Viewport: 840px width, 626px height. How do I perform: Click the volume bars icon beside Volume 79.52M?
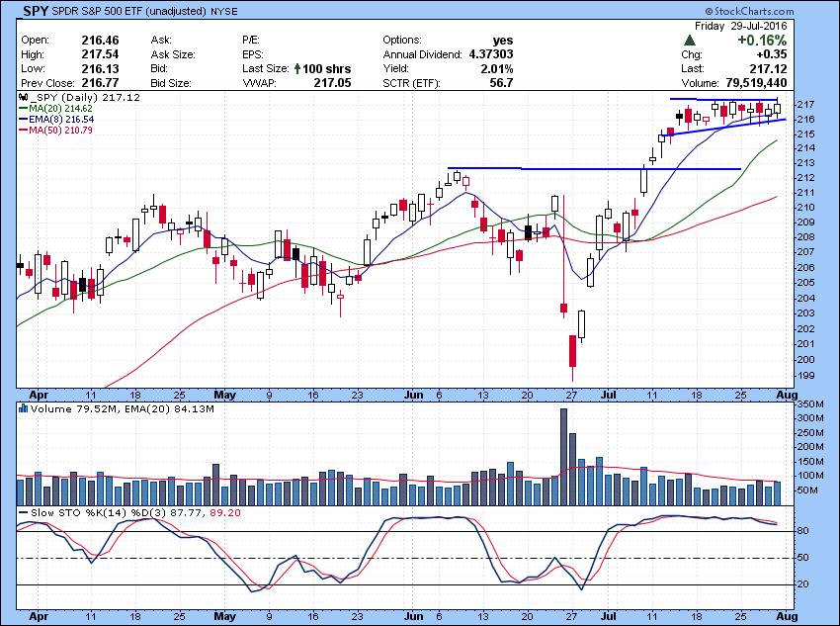(x=23, y=409)
